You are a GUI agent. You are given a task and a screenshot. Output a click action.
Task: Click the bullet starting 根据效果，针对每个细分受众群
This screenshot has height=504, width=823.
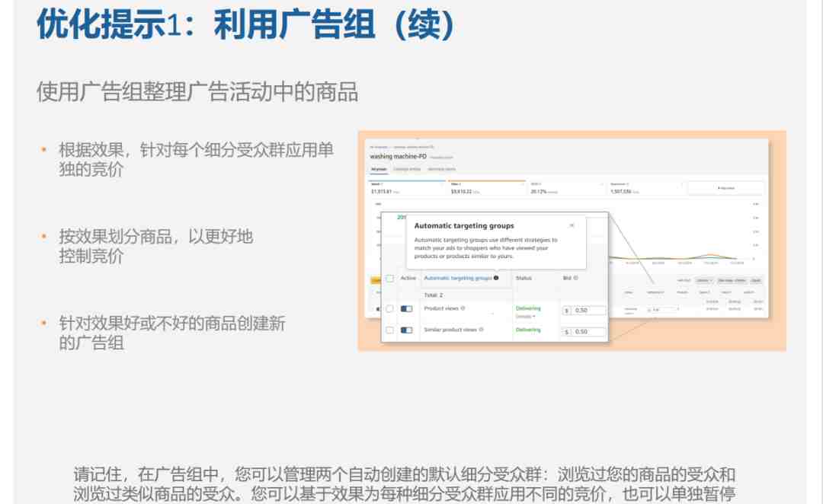tap(196, 159)
